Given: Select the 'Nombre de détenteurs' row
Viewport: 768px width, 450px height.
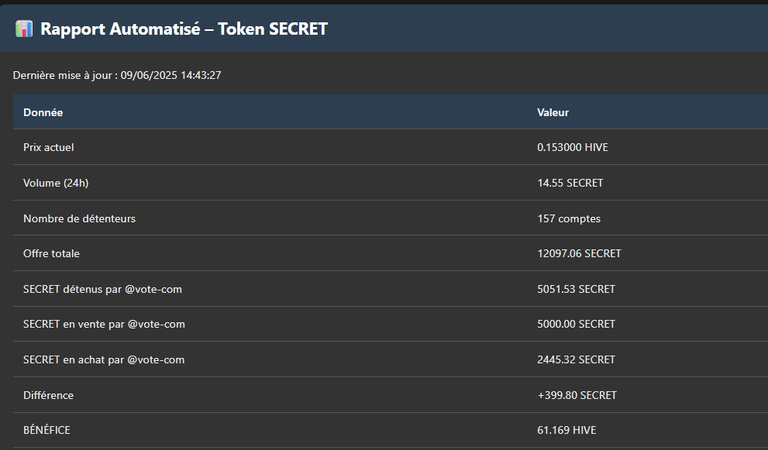Looking at the screenshot, I should coord(390,218).
